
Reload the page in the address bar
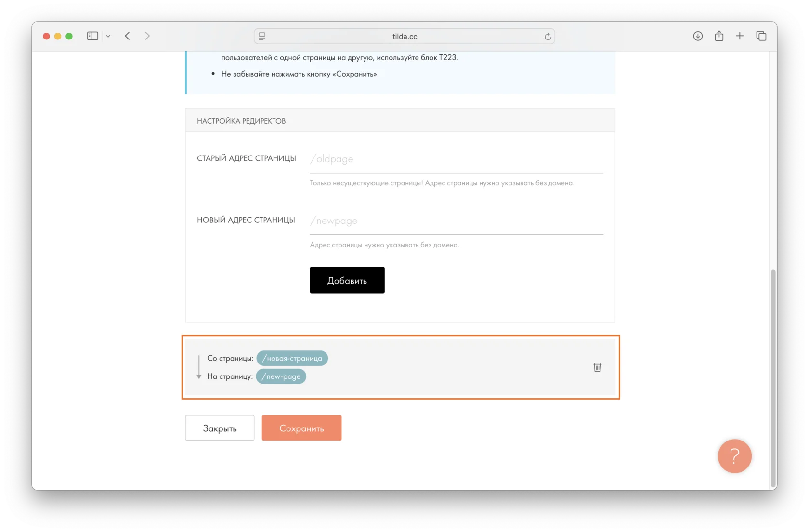[x=548, y=37]
